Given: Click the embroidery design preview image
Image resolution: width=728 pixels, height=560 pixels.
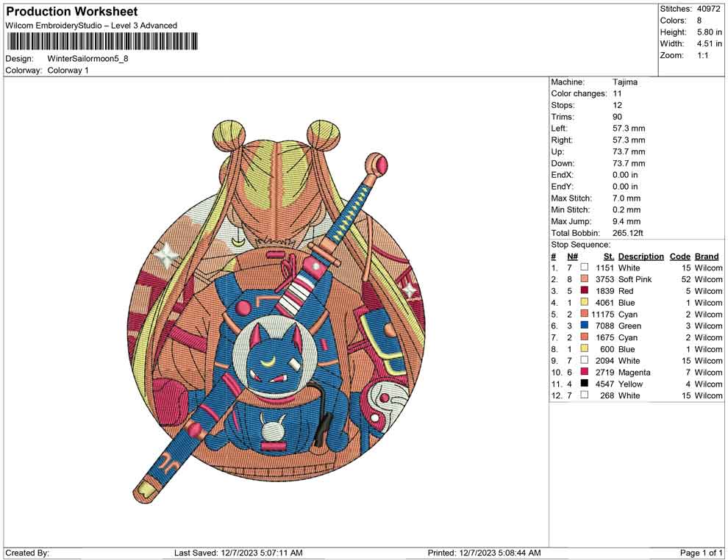Looking at the screenshot, I should point(276,311).
